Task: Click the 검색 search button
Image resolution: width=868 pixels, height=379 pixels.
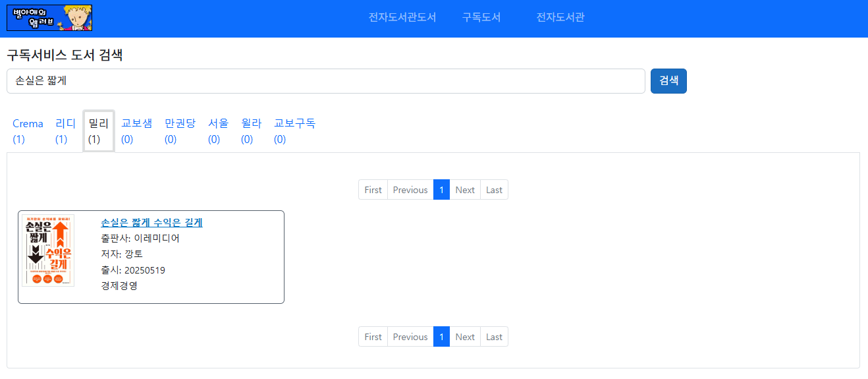Action: click(668, 81)
